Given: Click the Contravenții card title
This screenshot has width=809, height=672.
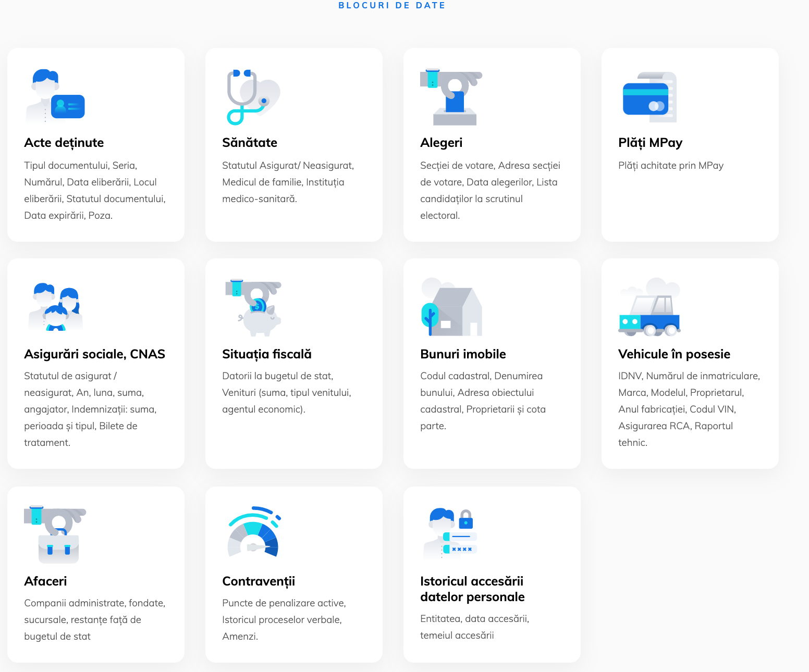Looking at the screenshot, I should (259, 581).
